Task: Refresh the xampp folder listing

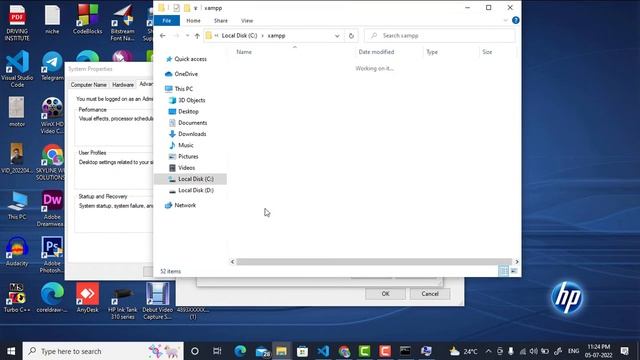Action: click(351, 36)
